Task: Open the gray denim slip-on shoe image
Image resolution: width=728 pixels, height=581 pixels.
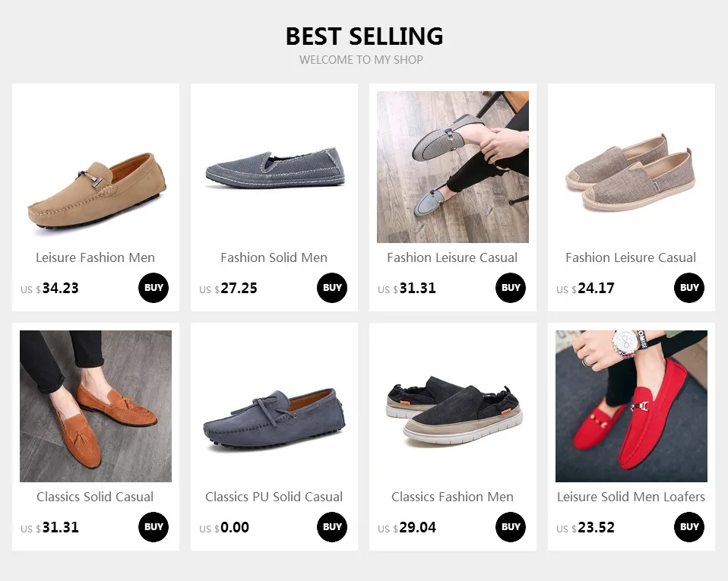Action: click(x=274, y=167)
